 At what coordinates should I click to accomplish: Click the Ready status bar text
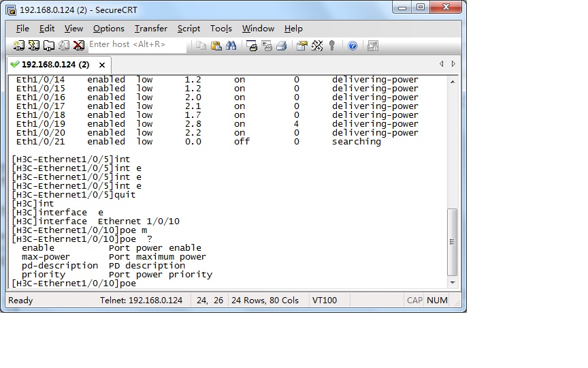(20, 301)
